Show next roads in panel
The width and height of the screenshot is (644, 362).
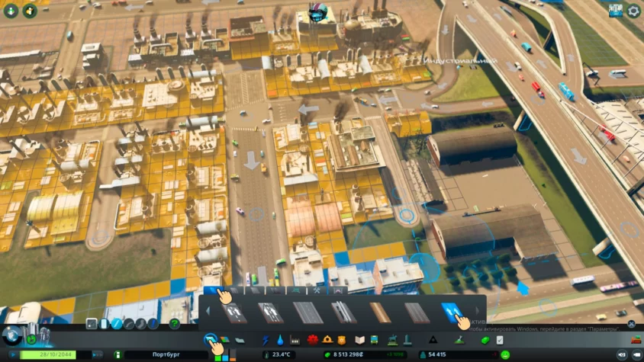477,311
